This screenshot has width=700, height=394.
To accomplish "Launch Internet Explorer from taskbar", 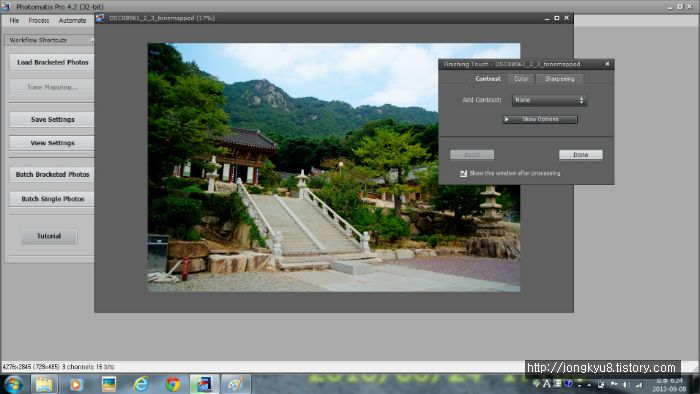I will click(141, 384).
